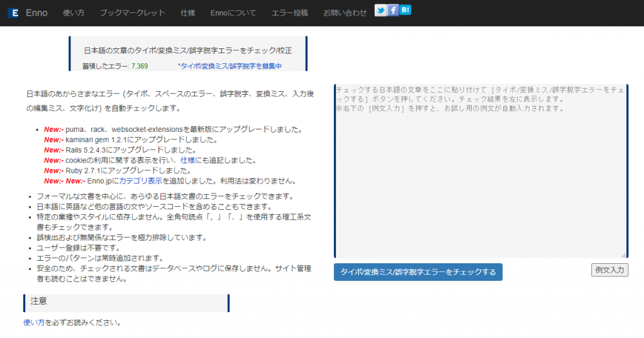Click the Enno logo icon

(x=14, y=13)
